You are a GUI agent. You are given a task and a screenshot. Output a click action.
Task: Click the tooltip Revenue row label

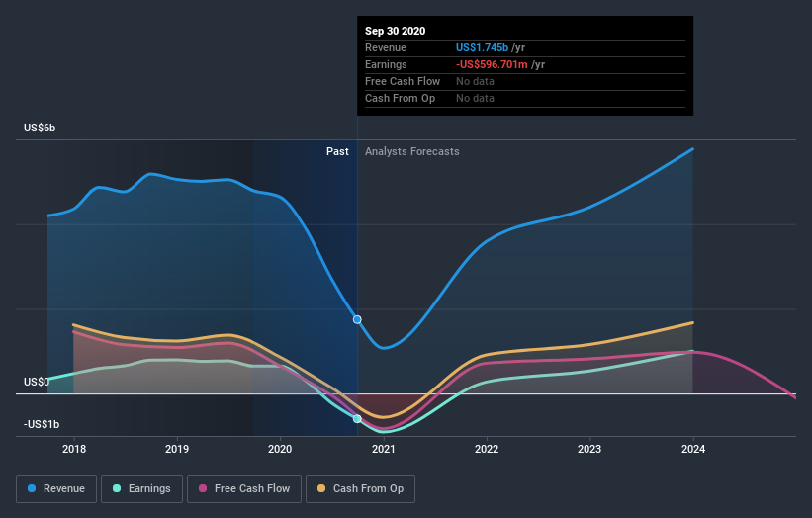pos(386,47)
